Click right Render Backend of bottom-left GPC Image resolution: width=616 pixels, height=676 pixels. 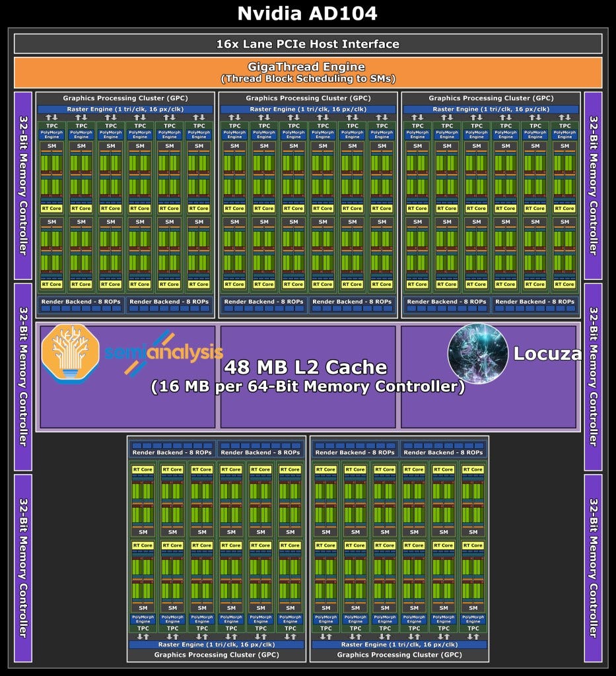click(261, 449)
